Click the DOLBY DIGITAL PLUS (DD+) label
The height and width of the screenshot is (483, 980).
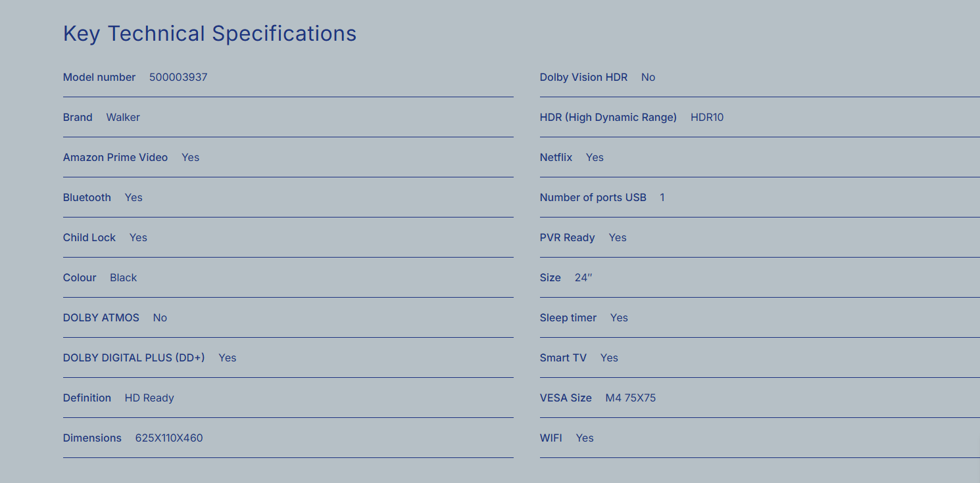coord(134,358)
